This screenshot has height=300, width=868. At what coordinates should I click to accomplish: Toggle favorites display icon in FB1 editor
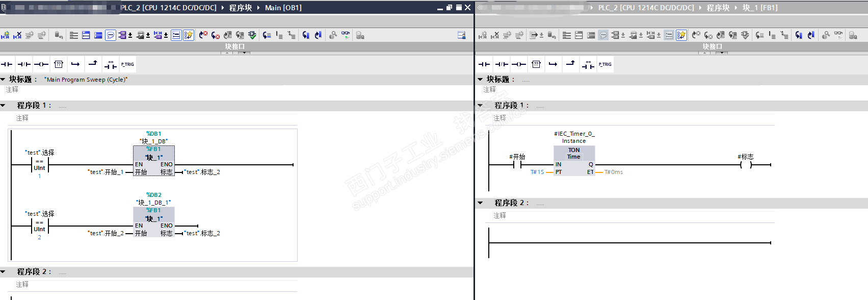click(681, 35)
